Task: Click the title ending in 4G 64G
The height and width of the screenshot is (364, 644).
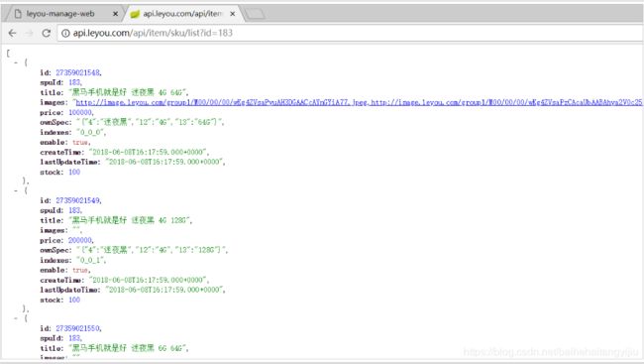Action: (128, 92)
